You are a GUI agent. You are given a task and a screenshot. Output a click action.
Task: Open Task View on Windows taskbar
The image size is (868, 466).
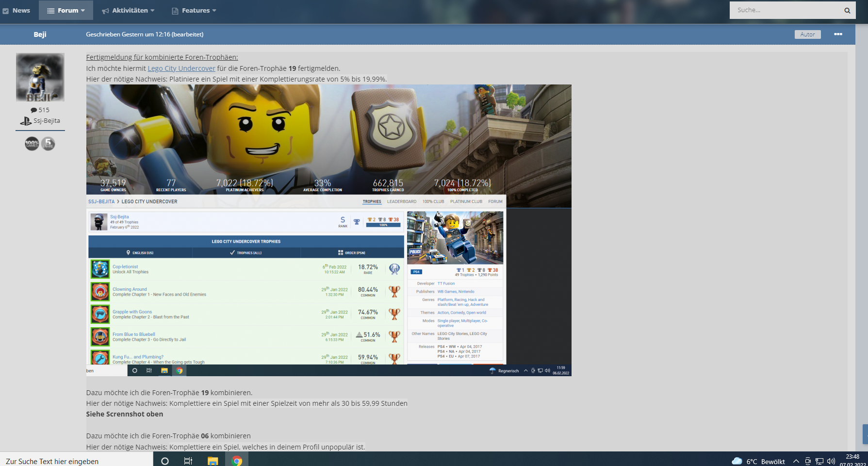tap(188, 461)
